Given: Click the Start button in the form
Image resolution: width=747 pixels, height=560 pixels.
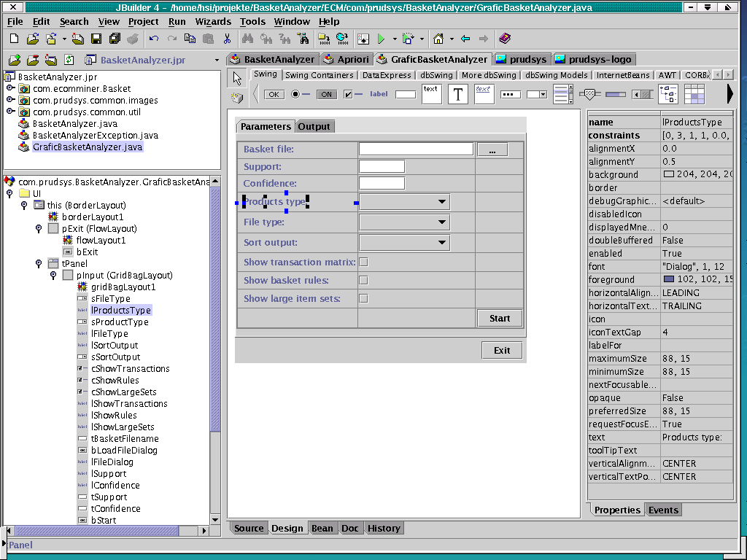Looking at the screenshot, I should pyautogui.click(x=500, y=319).
